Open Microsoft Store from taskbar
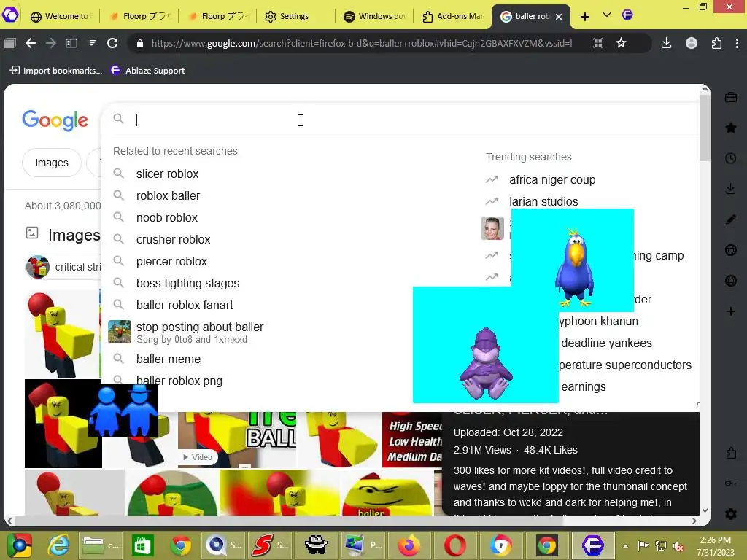 pyautogui.click(x=142, y=545)
